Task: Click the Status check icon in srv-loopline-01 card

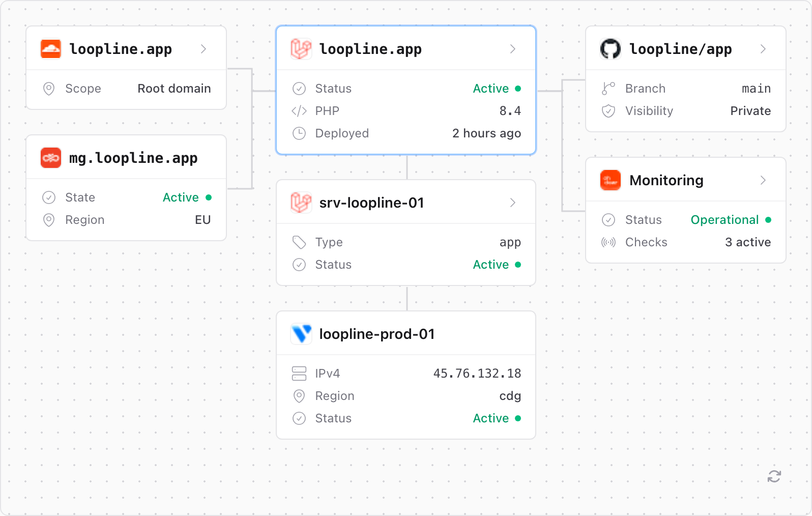Action: click(299, 265)
